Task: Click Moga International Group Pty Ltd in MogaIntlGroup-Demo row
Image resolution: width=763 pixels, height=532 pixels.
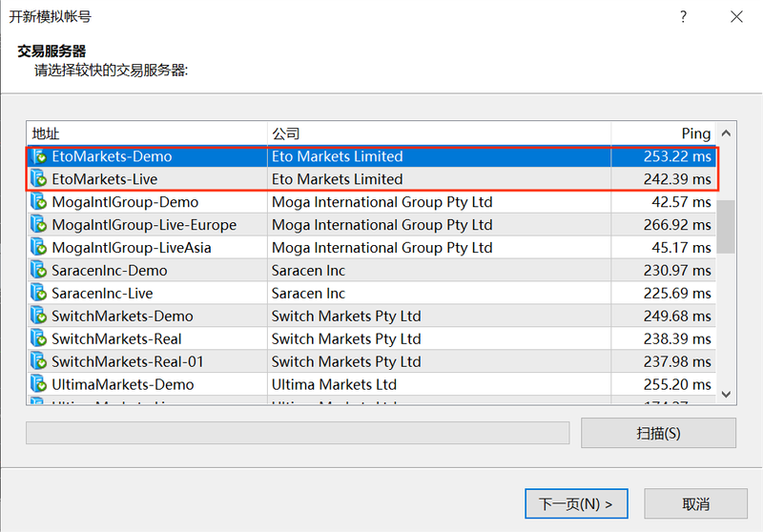Action: [382, 202]
